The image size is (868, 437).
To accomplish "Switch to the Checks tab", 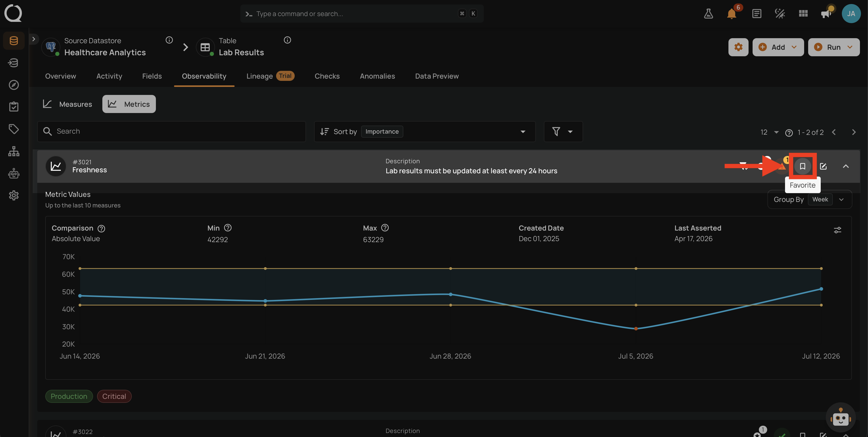I will (x=327, y=76).
